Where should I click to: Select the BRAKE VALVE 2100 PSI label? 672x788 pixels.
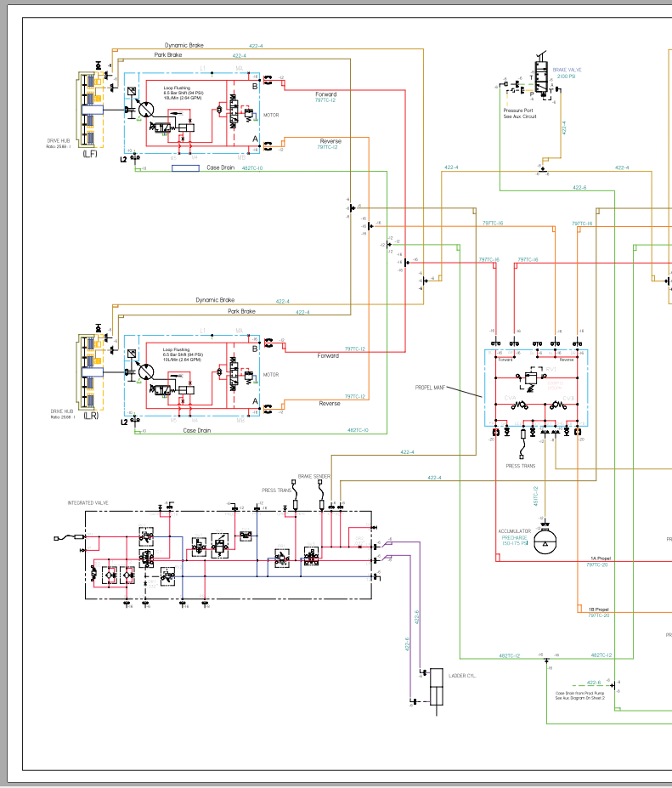point(568,73)
